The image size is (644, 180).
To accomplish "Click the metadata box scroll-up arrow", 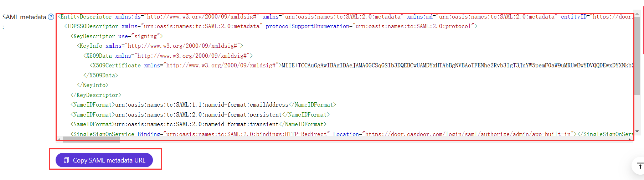I will [x=637, y=14].
